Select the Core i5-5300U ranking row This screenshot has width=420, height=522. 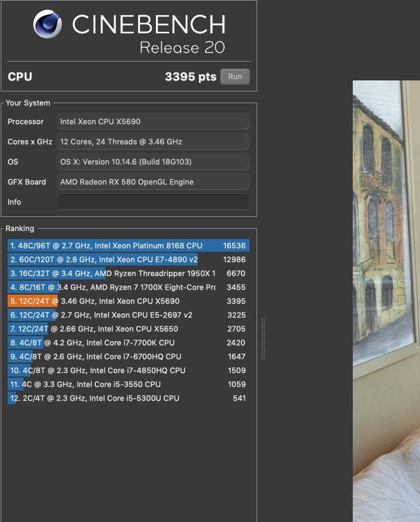[128, 398]
